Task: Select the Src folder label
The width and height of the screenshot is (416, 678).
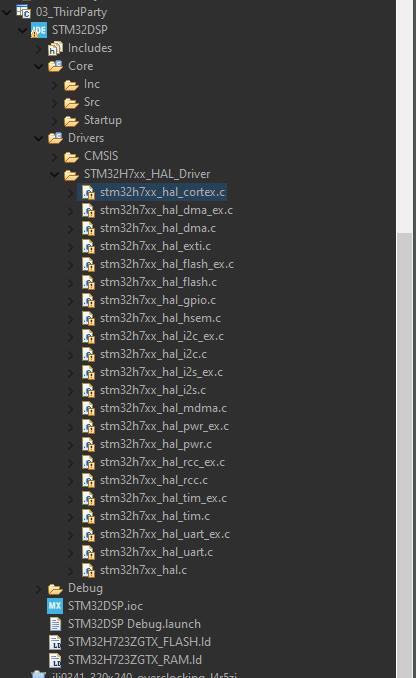Action: [92, 102]
